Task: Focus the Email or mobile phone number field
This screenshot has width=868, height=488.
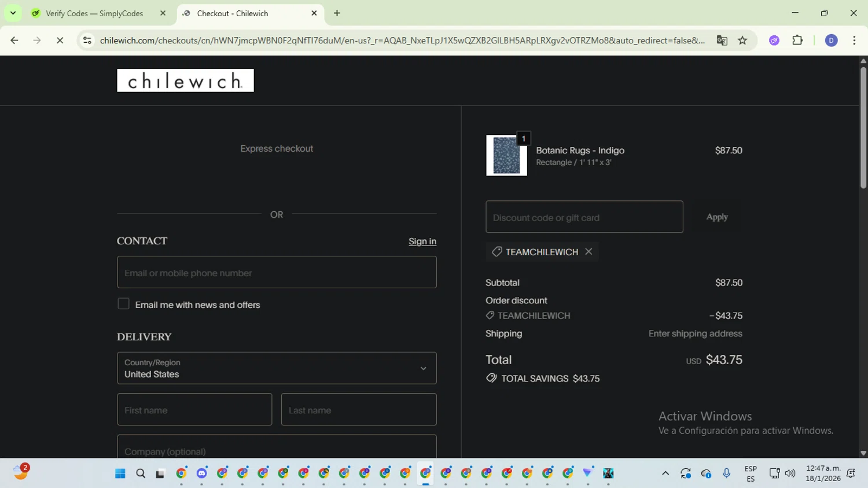Action: [277, 272]
